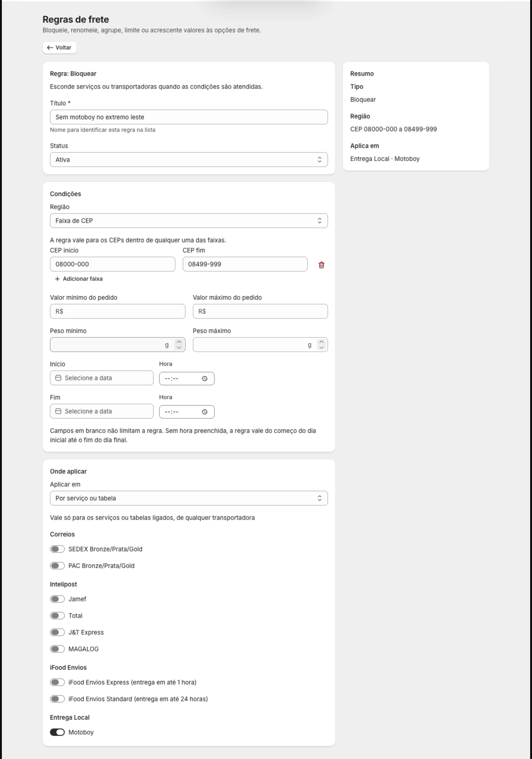Click the clock icon in Fim Hora field
The height and width of the screenshot is (759, 532).
tap(205, 412)
